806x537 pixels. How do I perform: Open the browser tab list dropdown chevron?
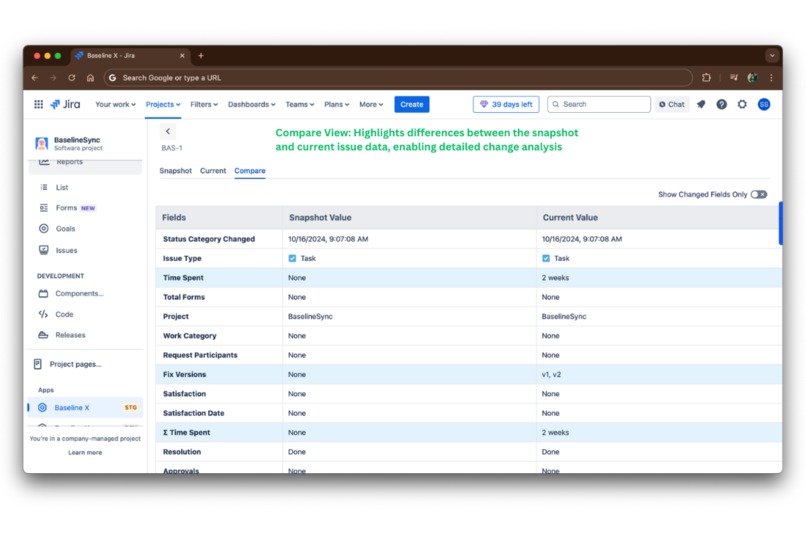click(772, 55)
